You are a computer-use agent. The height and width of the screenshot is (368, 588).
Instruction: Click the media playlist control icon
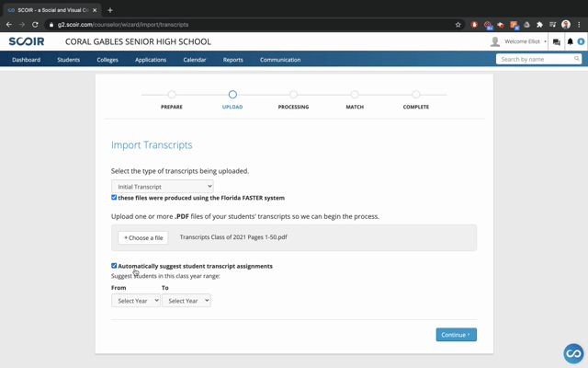pyautogui.click(x=553, y=25)
